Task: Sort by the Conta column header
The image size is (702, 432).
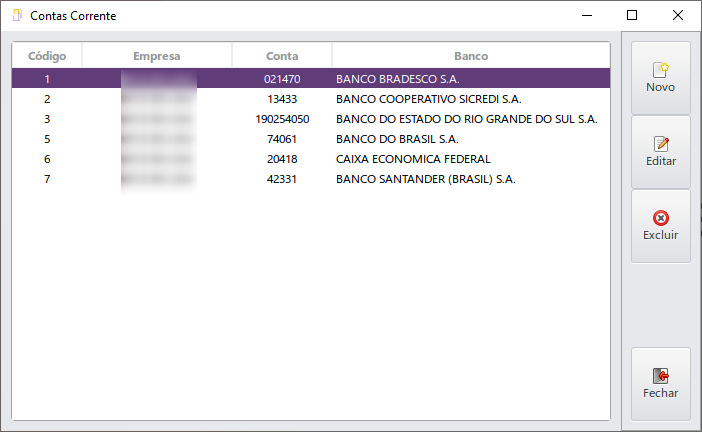Action: click(x=282, y=56)
